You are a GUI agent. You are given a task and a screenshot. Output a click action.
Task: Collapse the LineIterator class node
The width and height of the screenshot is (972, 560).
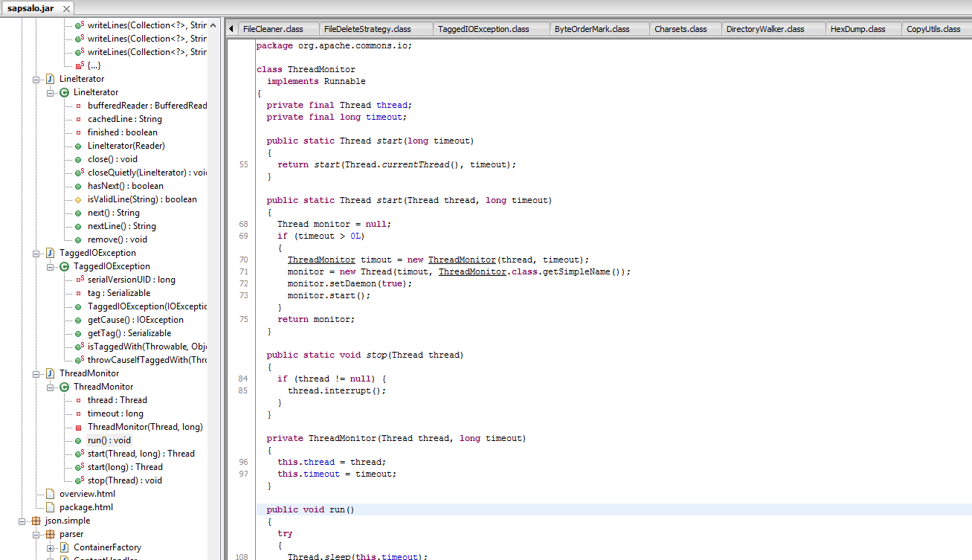(x=51, y=92)
